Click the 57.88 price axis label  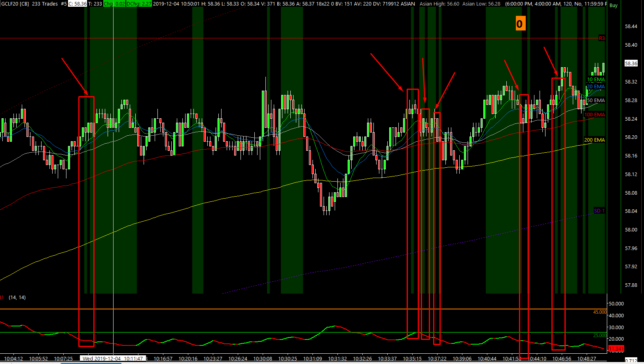click(x=631, y=285)
